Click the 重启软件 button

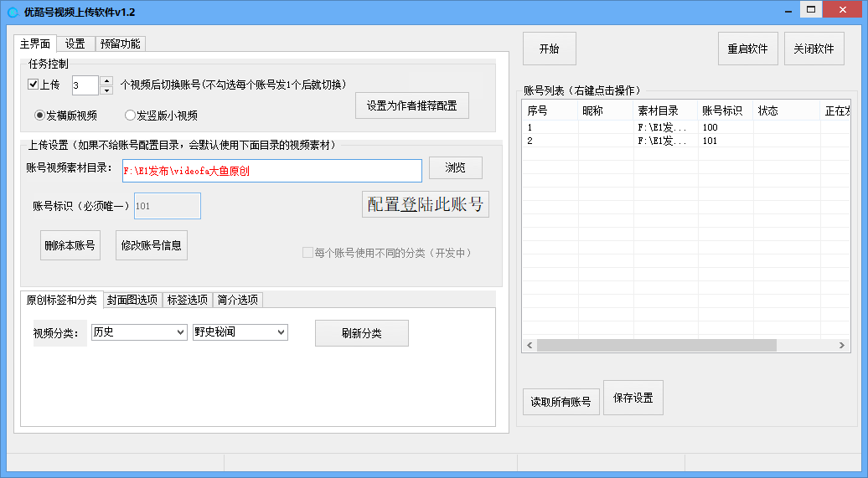click(748, 49)
